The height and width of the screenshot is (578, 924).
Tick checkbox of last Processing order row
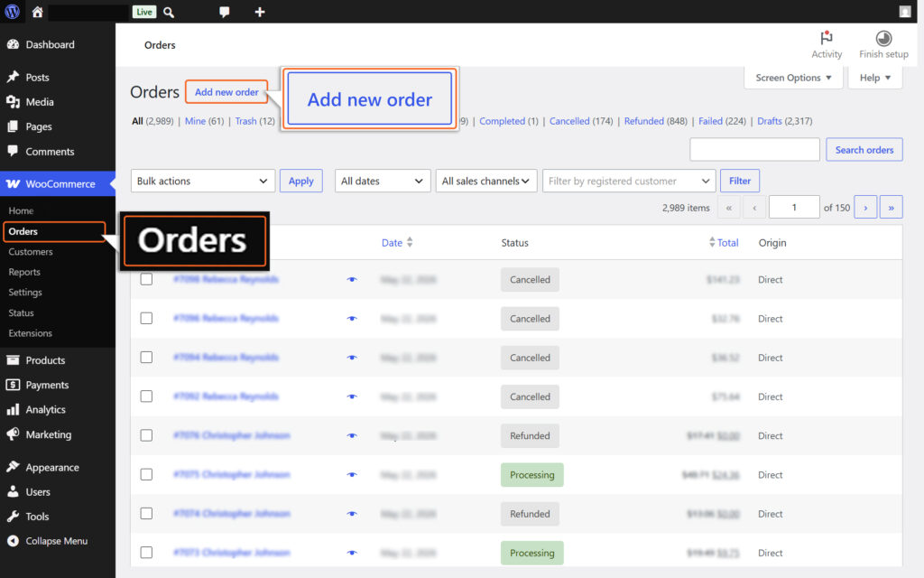[146, 552]
